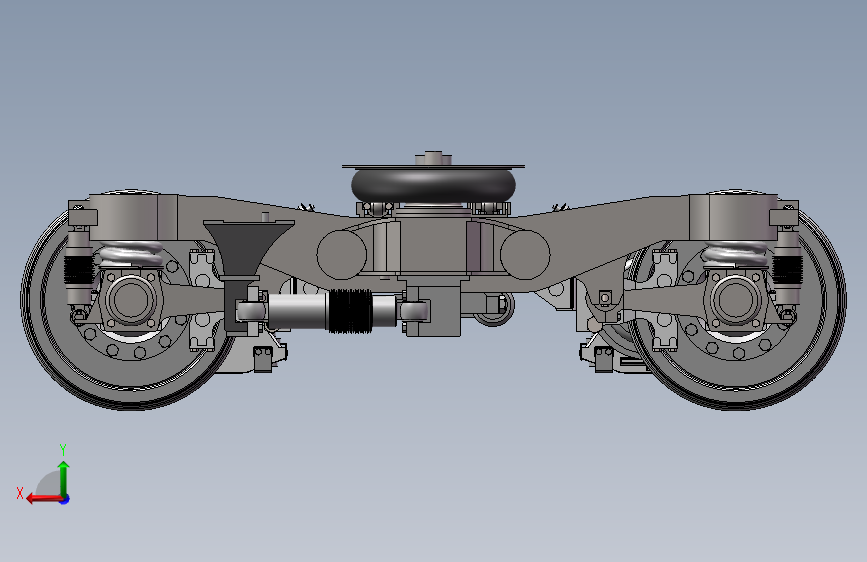Select the horizontal damper with black bellows
This screenshot has width=867, height=562.
(333, 311)
